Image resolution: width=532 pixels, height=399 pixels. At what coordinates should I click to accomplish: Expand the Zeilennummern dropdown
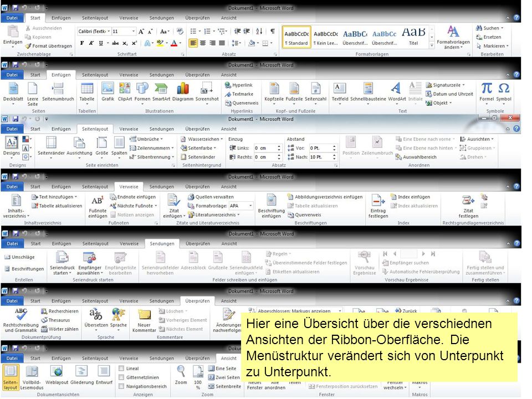pos(173,148)
